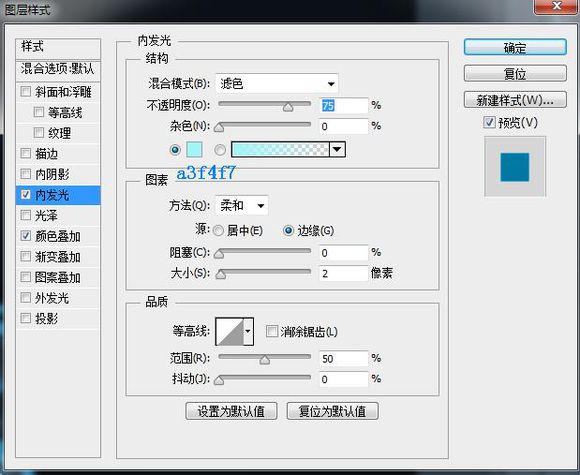Select the solid color radio button
Screen dimensions: 580x475
tap(175, 150)
